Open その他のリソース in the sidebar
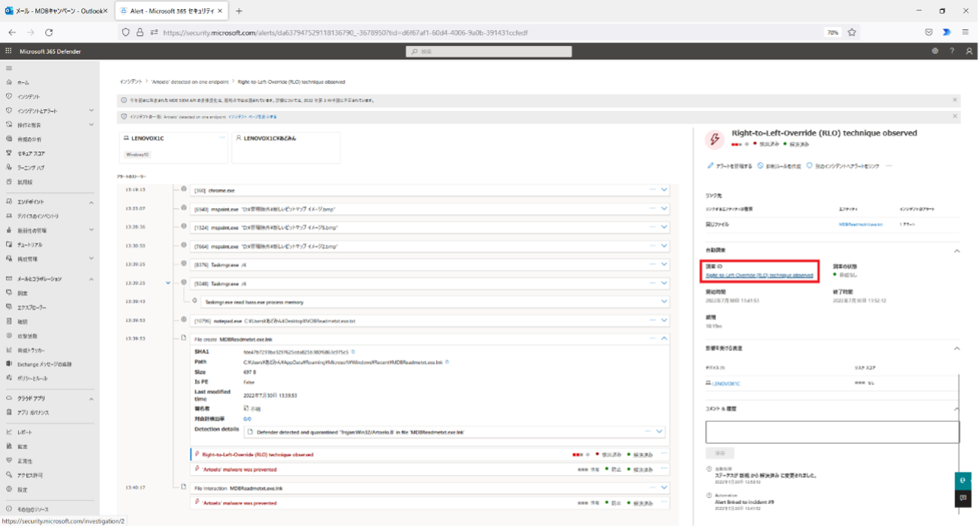 coord(32,509)
